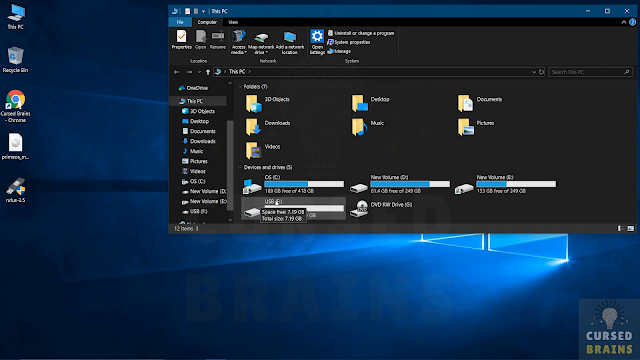Select the New Volume (E:) drive
This screenshot has height=360, width=640.
coord(505,184)
